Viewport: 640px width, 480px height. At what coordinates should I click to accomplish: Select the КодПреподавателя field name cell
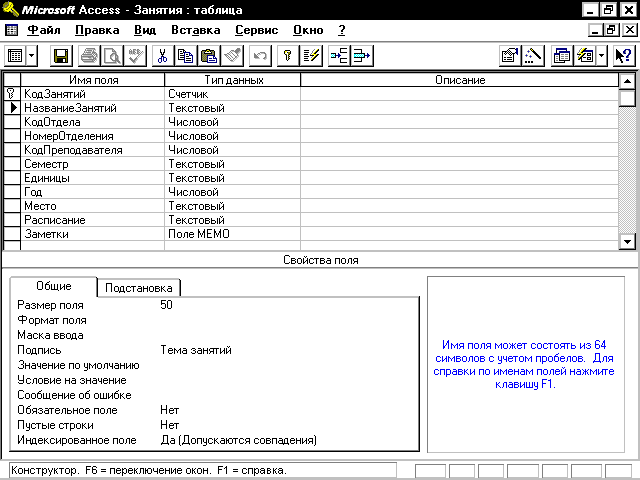coord(92,150)
